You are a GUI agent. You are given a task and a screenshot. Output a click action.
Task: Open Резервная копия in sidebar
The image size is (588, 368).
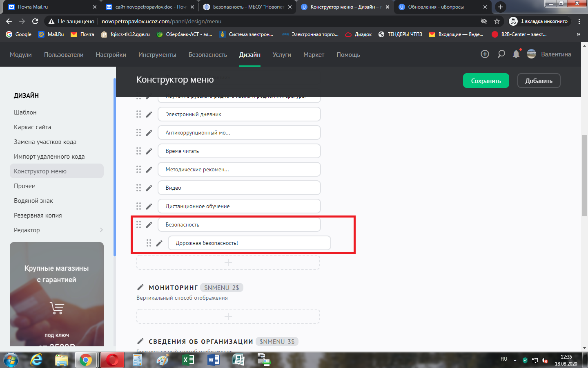38,215
